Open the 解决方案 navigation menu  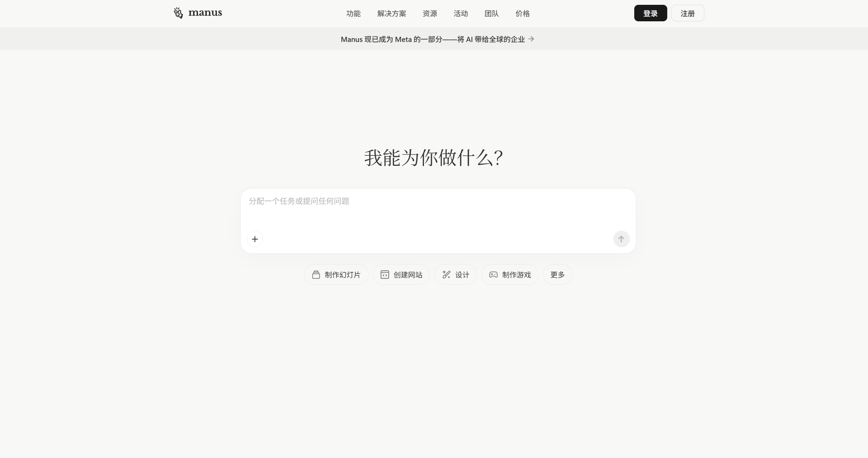(x=392, y=13)
